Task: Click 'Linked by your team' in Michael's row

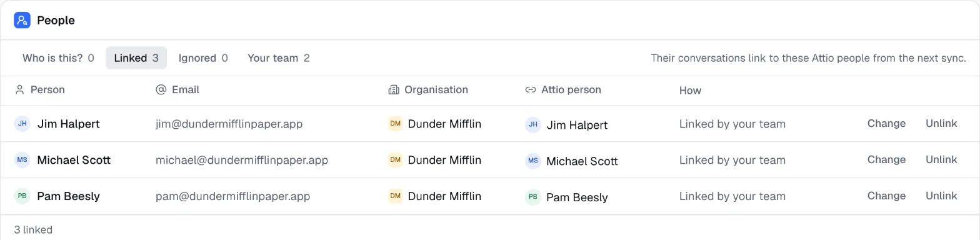Action: (x=732, y=161)
